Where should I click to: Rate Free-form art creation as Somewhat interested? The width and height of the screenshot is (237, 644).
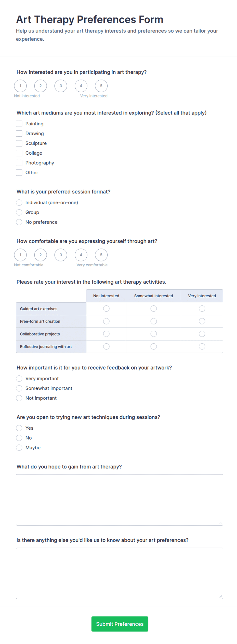point(153,321)
